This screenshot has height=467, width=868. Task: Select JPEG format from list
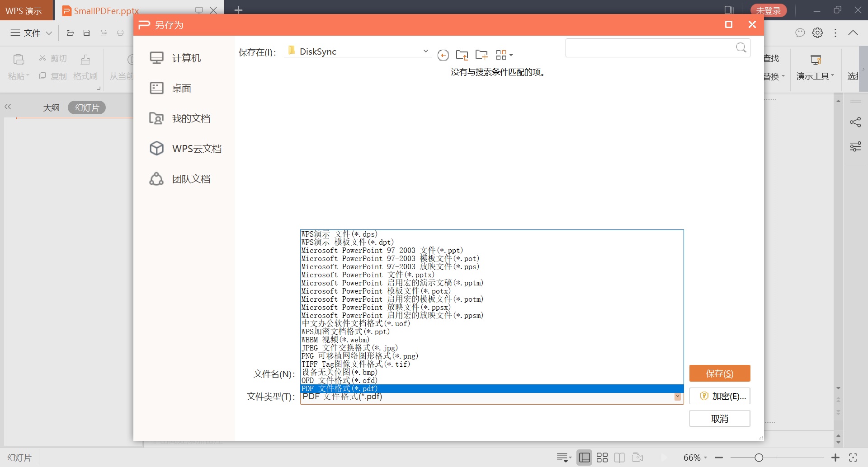(x=349, y=348)
